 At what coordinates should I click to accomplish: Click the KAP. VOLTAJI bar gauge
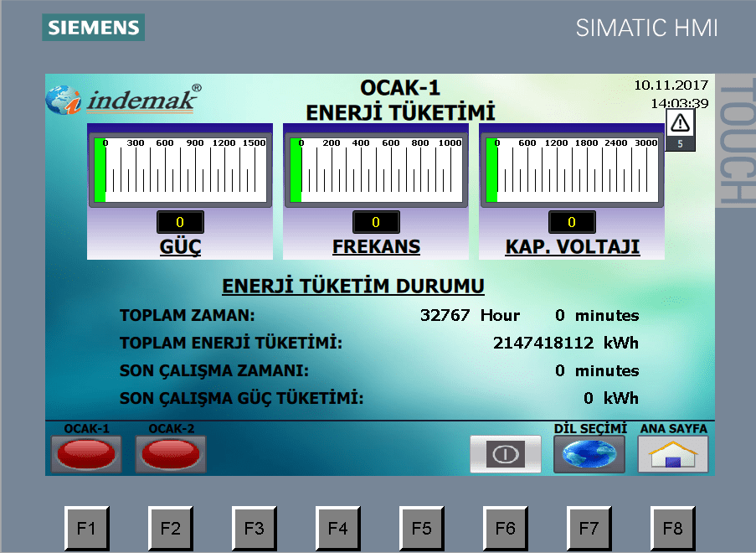click(572, 170)
